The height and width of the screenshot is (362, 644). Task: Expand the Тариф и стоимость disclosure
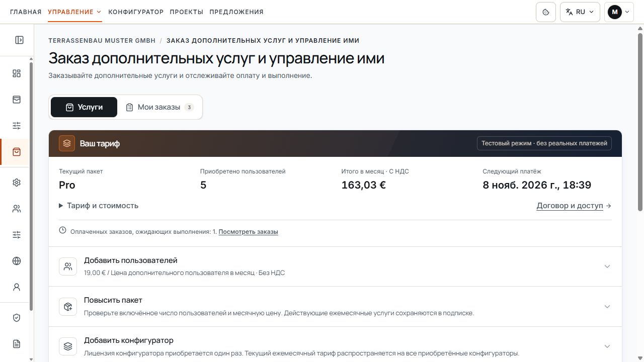coord(99,206)
